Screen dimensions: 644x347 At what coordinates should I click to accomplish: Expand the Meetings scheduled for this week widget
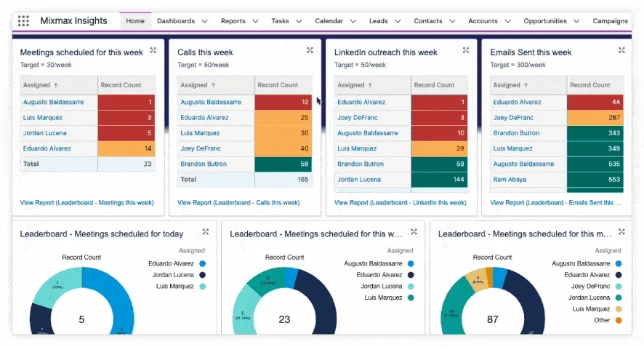point(153,50)
